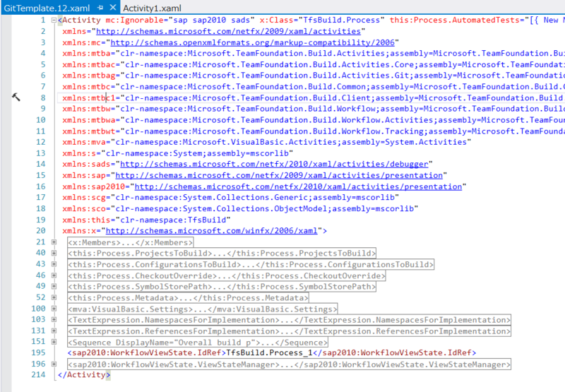Click the xmlns:mtbag attribute name
565x392 pixels.
89,76
